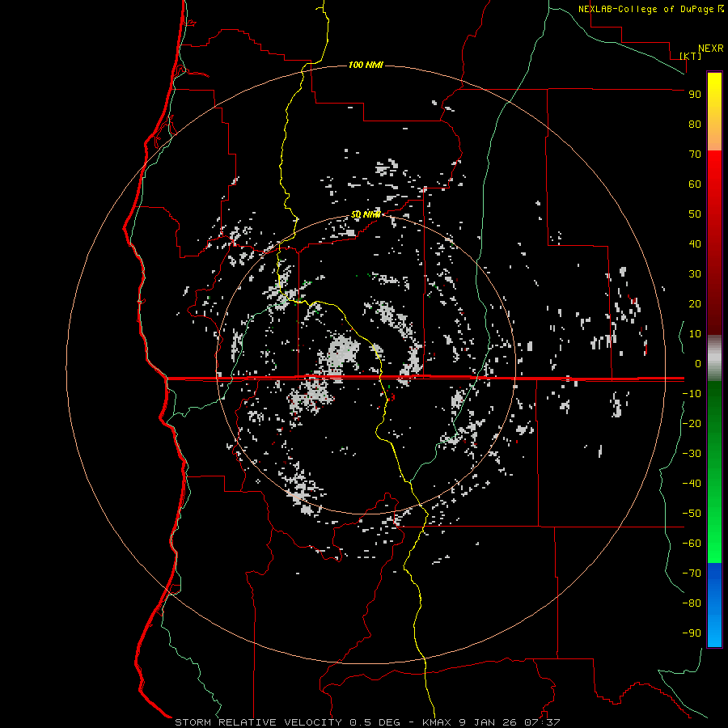Click the 60 value on velocity scale
This screenshot has height=728, width=728.
tap(695, 184)
